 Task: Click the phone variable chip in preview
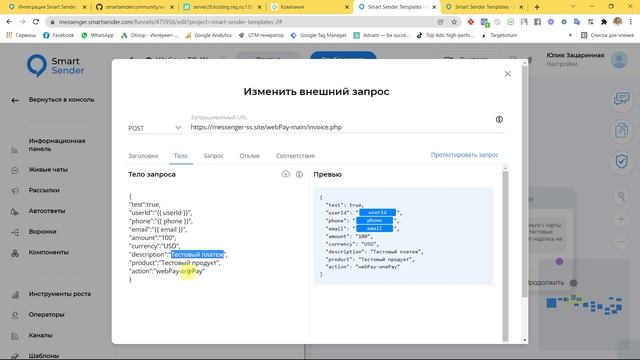coord(374,220)
